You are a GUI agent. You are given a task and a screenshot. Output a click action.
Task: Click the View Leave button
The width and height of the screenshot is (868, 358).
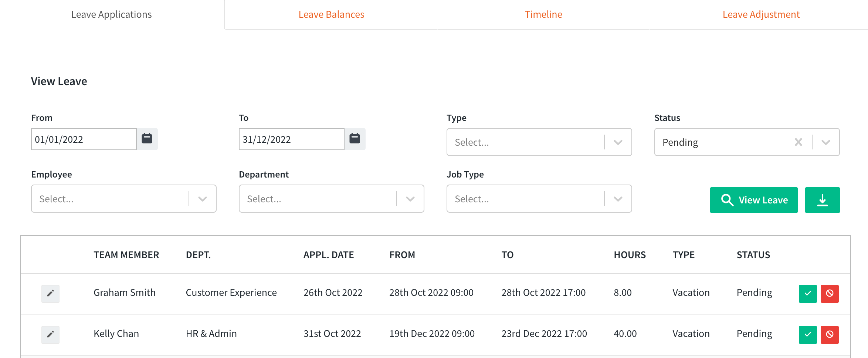(x=753, y=200)
